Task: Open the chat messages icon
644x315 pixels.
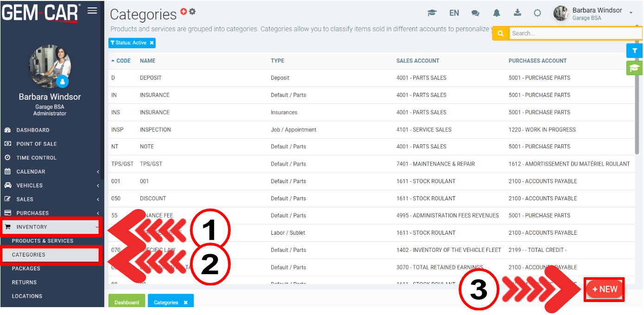Action: click(x=475, y=13)
